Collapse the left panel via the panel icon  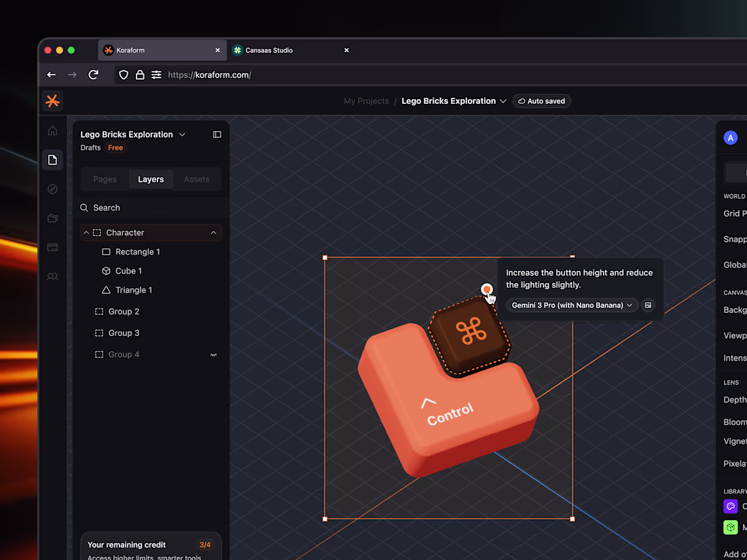pos(217,135)
